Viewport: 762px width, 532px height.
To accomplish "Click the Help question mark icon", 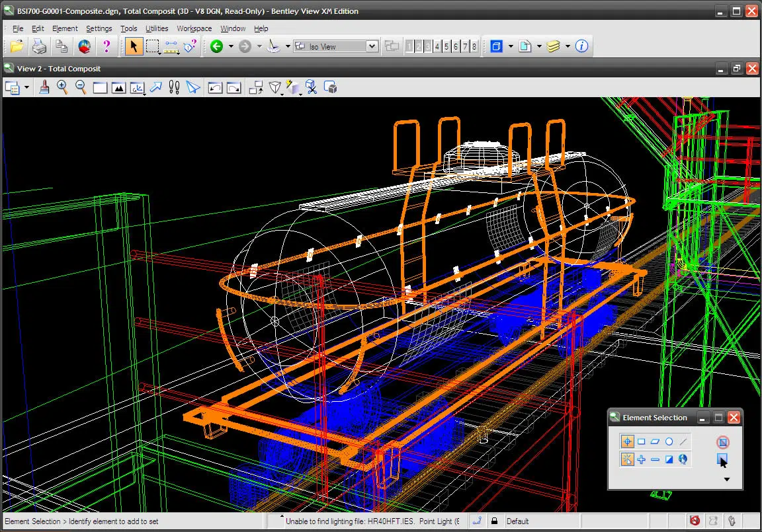I will 106,46.
